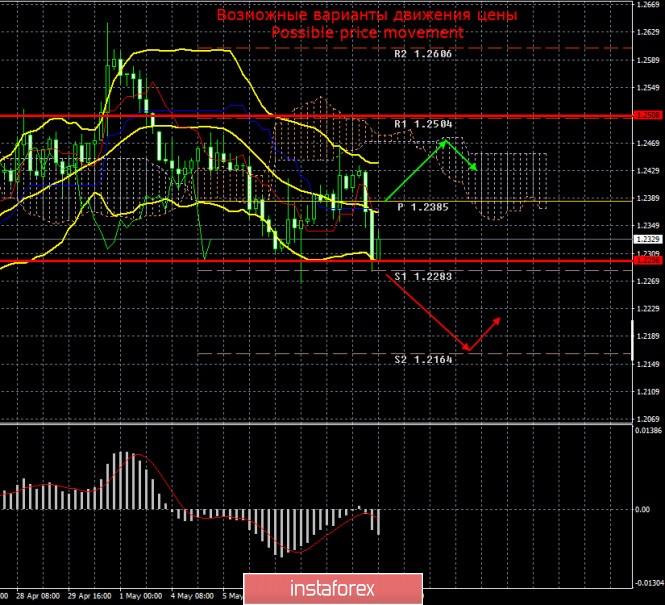Click the '4 May 08:00' time label
The height and width of the screenshot is (605, 665).
pos(192,596)
